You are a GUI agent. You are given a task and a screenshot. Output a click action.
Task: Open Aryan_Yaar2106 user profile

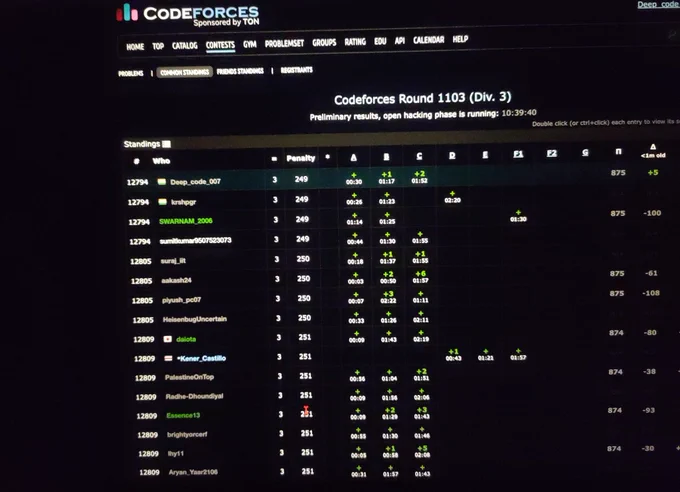pyautogui.click(x=193, y=472)
